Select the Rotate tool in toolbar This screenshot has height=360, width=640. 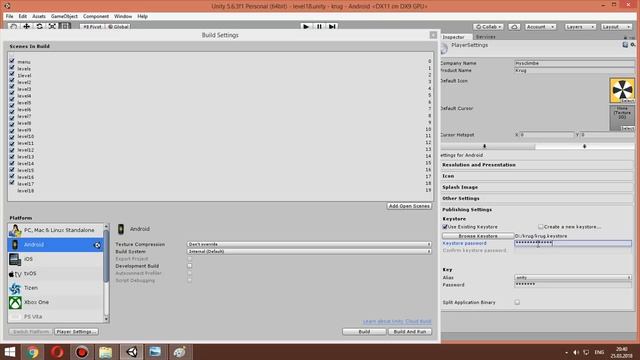pos(39,26)
